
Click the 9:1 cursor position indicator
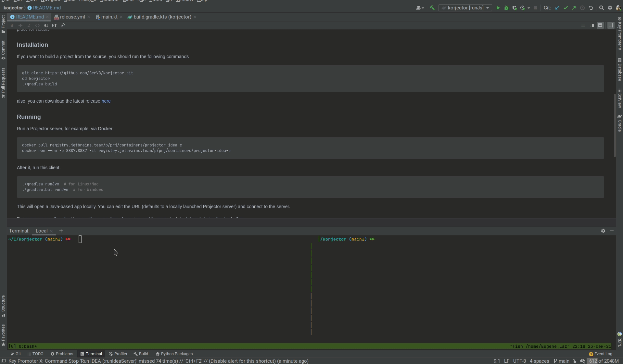point(497,361)
